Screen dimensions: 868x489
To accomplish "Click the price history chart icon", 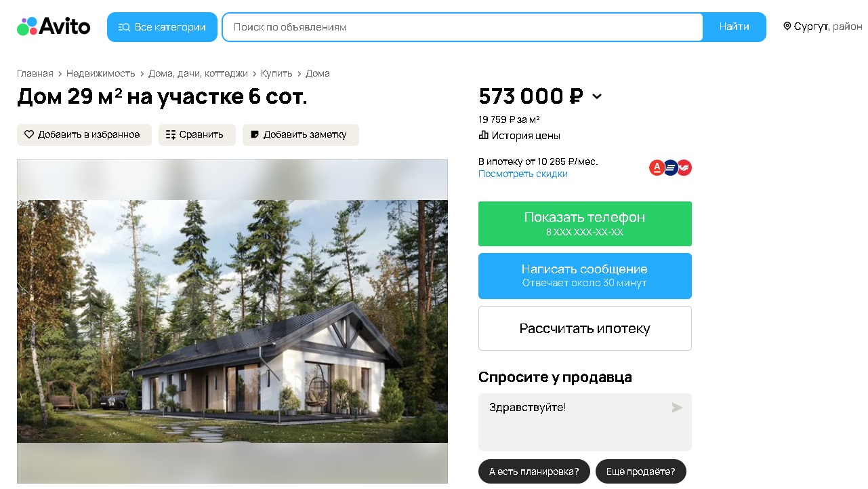I will (x=483, y=135).
